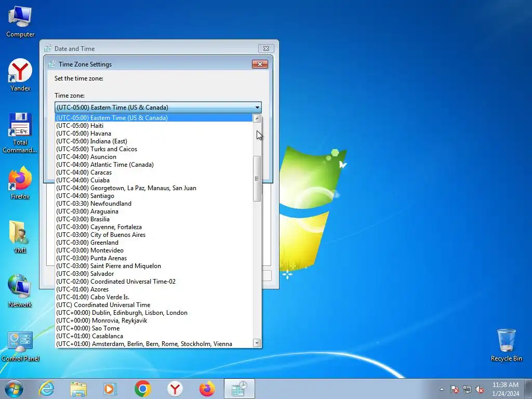This screenshot has height=399, width=532.
Task: Close the Date and Time window
Action: (266, 48)
